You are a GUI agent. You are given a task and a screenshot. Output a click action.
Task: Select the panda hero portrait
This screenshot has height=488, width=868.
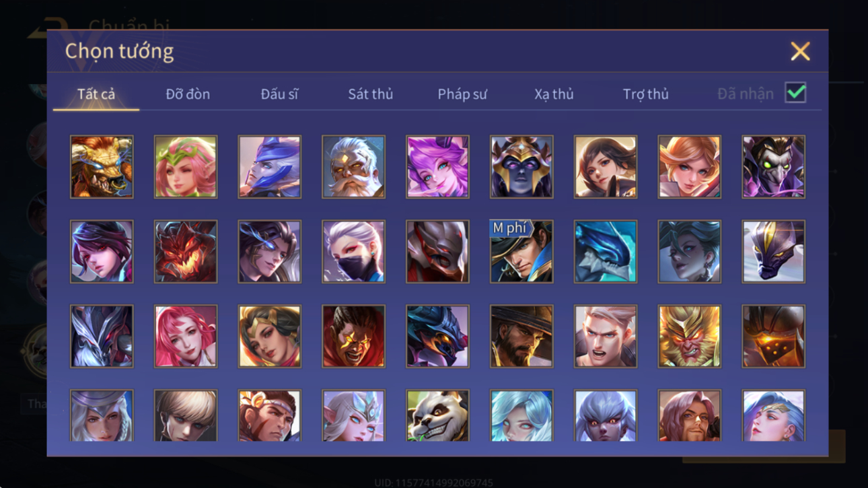tap(437, 415)
